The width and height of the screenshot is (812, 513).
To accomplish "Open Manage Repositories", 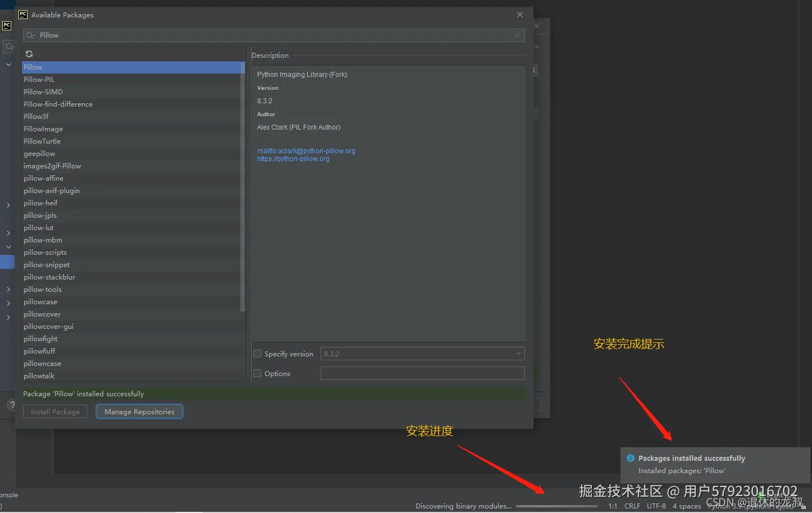I will [x=139, y=411].
